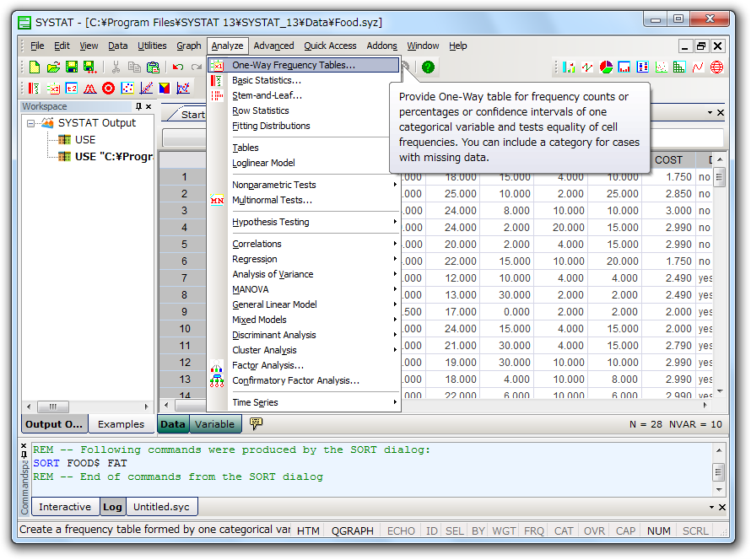This screenshot has width=751, height=560.
Task: Open the x2 frequency table toolbar icon
Action: coord(52,88)
